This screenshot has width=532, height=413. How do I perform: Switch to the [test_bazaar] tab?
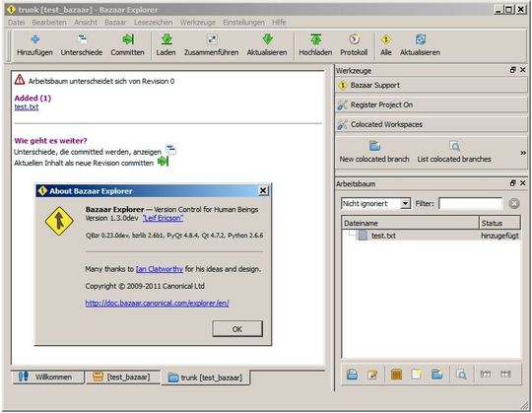click(123, 378)
